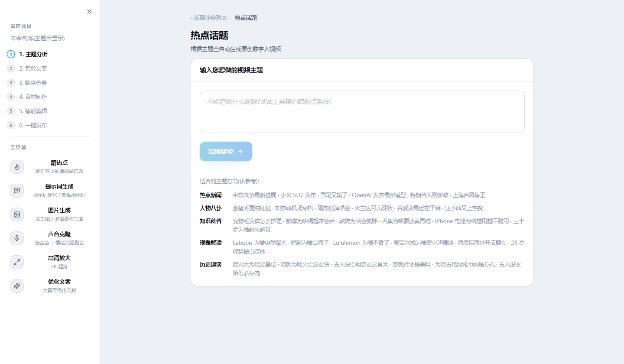Focus the video topic text input box
This screenshot has width=624, height=364.
tap(362, 112)
